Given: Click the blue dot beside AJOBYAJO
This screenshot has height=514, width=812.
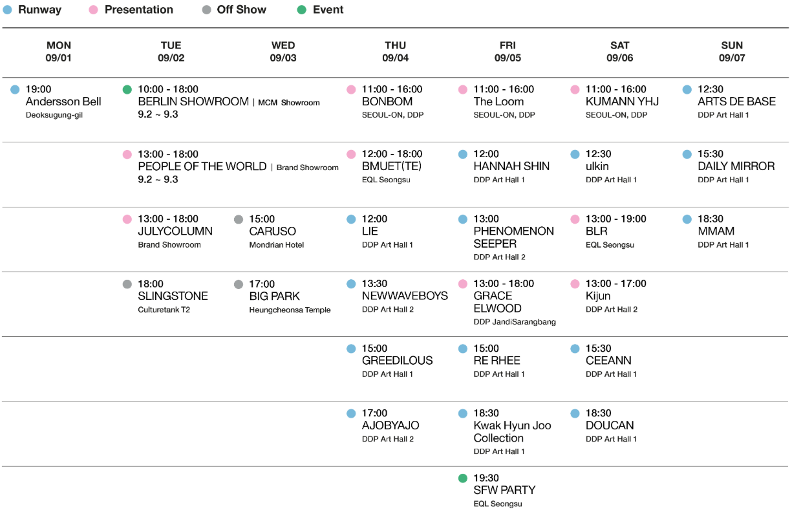Looking at the screenshot, I should tap(351, 413).
